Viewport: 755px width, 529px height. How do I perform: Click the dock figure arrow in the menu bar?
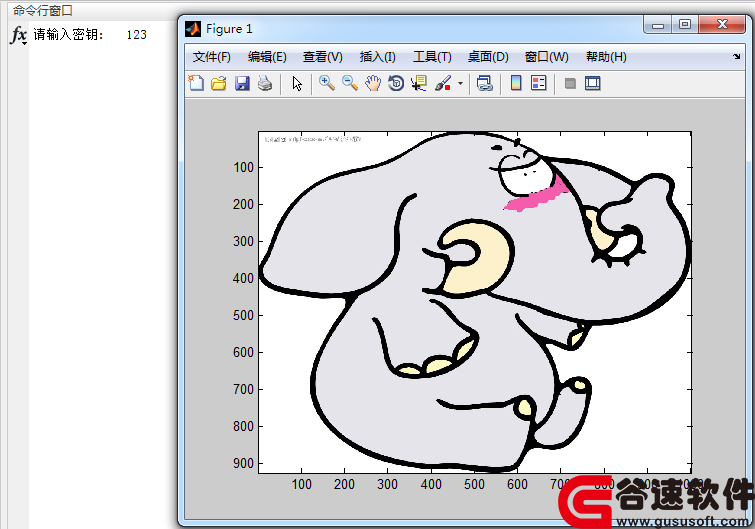click(x=737, y=56)
